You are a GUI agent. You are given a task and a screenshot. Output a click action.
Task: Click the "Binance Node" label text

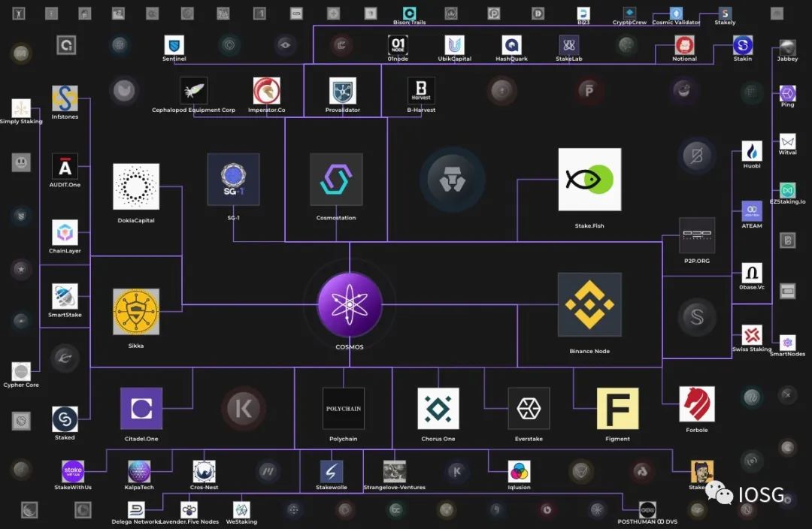(589, 351)
